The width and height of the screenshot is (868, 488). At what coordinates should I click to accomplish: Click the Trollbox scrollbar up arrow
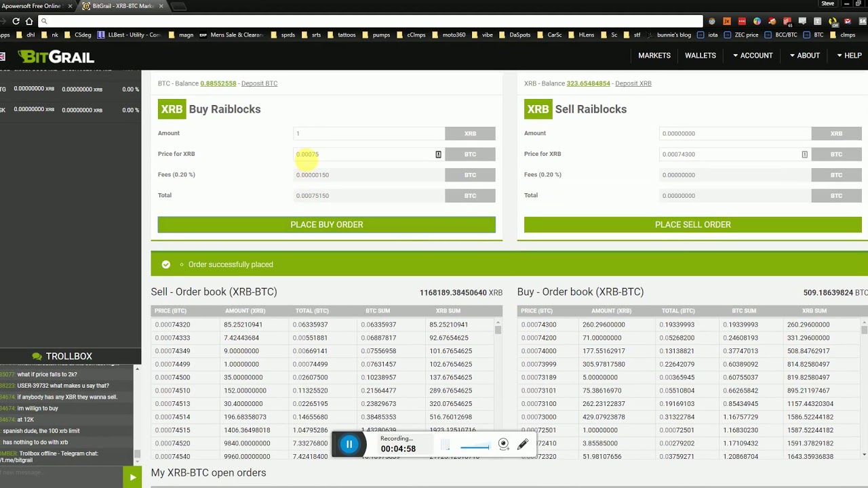point(137,368)
